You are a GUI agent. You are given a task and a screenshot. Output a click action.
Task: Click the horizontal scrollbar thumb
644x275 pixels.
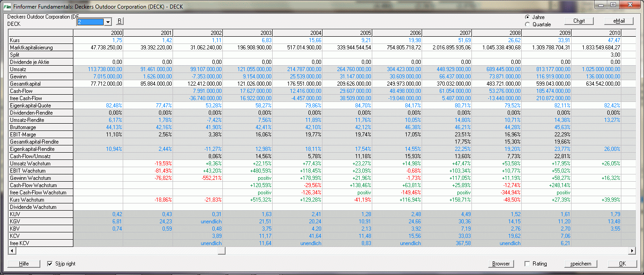pos(221,251)
